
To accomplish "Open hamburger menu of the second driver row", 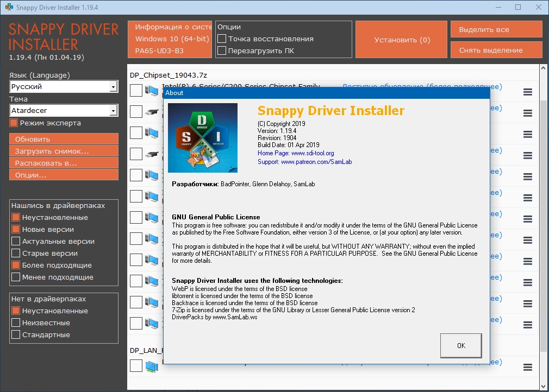I will [x=527, y=113].
